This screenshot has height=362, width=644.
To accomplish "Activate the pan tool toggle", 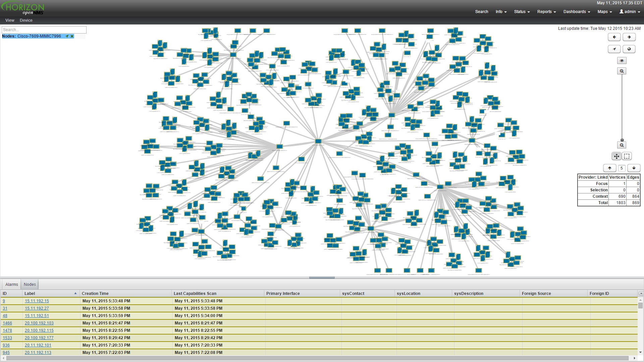I will click(x=616, y=156).
